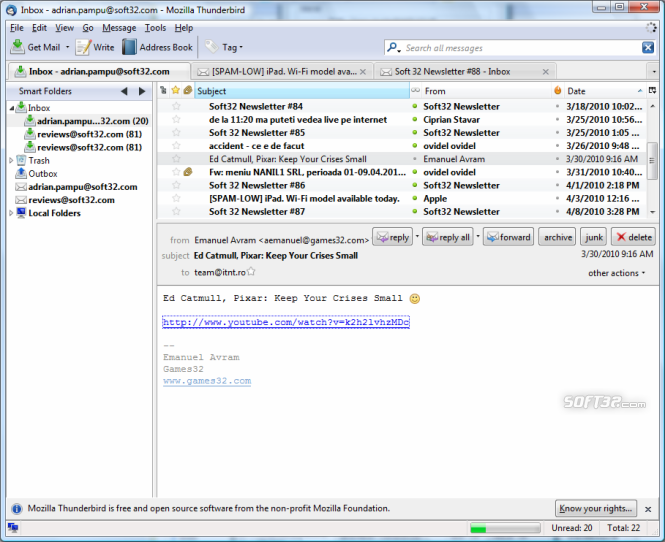665x542 pixels.
Task: Open the reply all dropdown arrow
Action: [x=478, y=237]
